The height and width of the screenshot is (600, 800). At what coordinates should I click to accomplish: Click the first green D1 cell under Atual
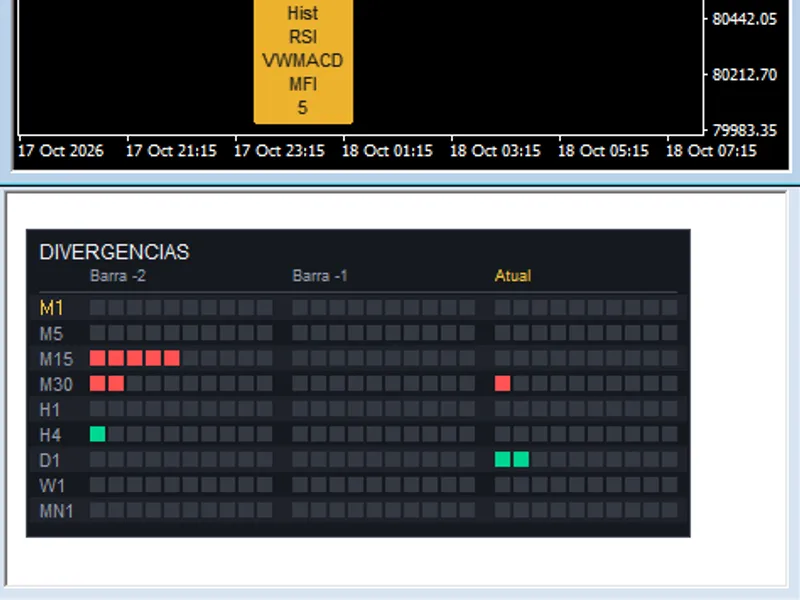503,459
